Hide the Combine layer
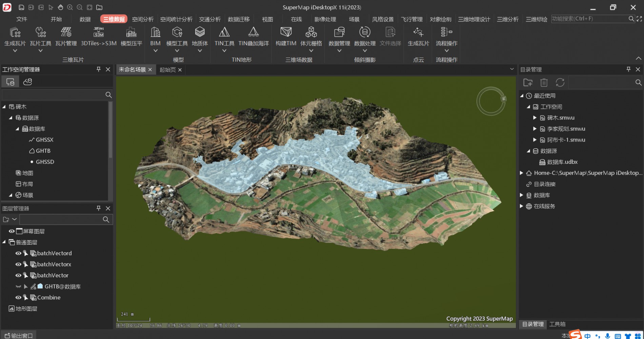The width and height of the screenshot is (644, 339). [18, 297]
